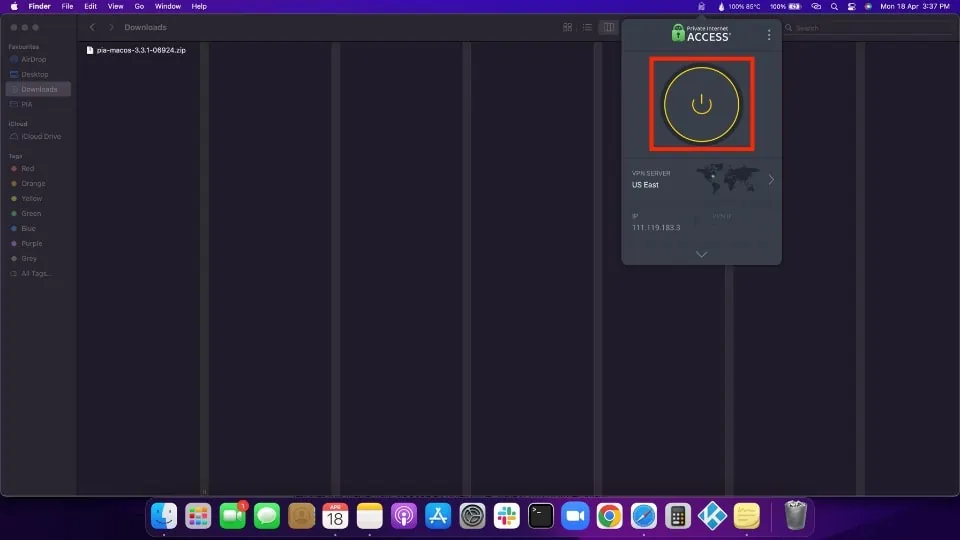This screenshot has height=540, width=960.
Task: Open the File menu
Action: [x=67, y=6]
